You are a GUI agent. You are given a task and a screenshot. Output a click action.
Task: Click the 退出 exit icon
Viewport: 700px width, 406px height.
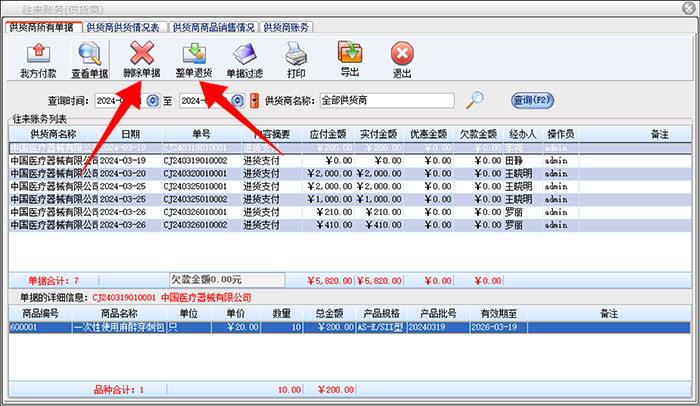coord(402,58)
